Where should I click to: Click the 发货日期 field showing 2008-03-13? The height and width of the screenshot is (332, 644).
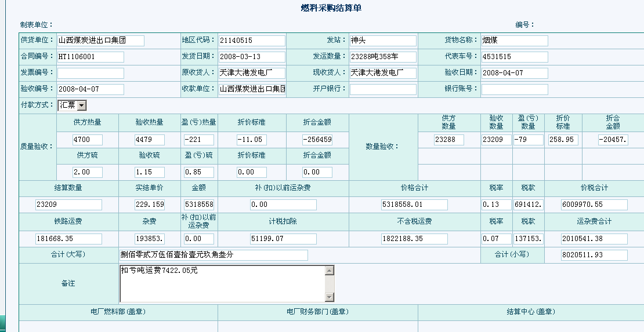pyautogui.click(x=252, y=57)
